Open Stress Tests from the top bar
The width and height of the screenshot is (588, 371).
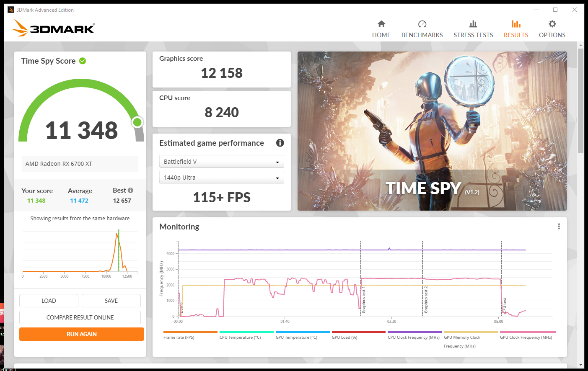(473, 24)
